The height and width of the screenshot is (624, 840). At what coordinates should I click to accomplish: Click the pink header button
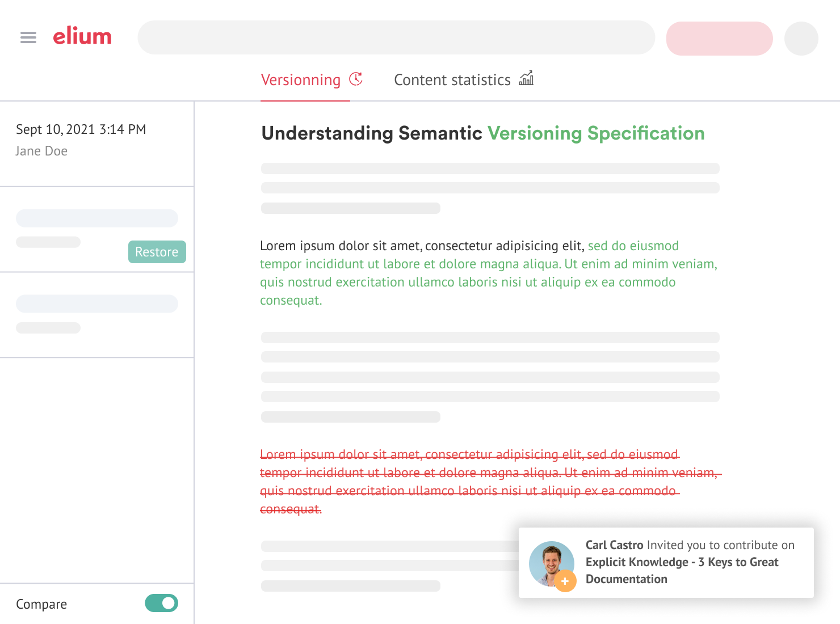click(719, 39)
